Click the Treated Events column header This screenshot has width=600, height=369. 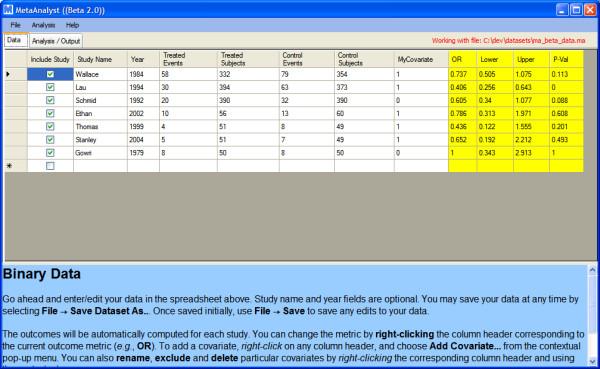click(x=188, y=59)
